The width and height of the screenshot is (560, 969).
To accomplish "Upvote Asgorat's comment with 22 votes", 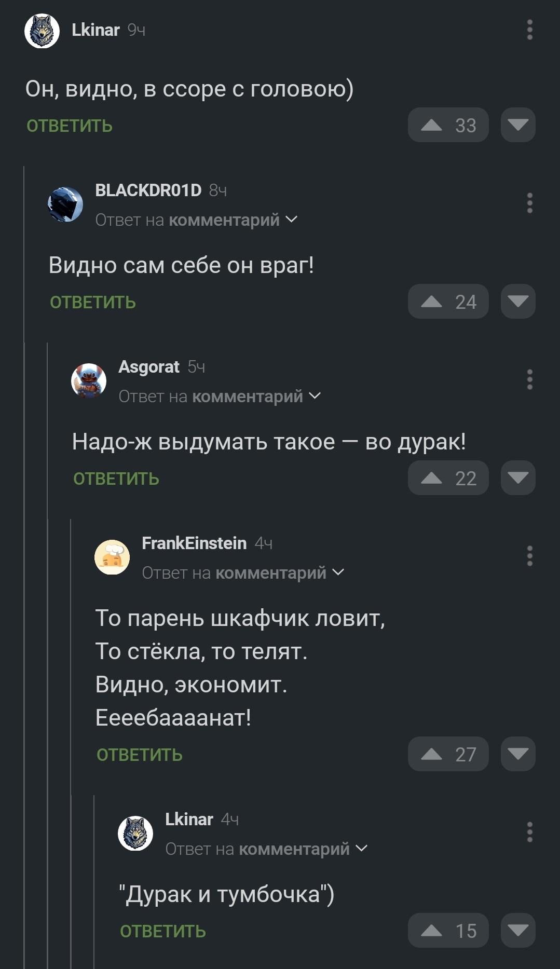I will [x=448, y=478].
